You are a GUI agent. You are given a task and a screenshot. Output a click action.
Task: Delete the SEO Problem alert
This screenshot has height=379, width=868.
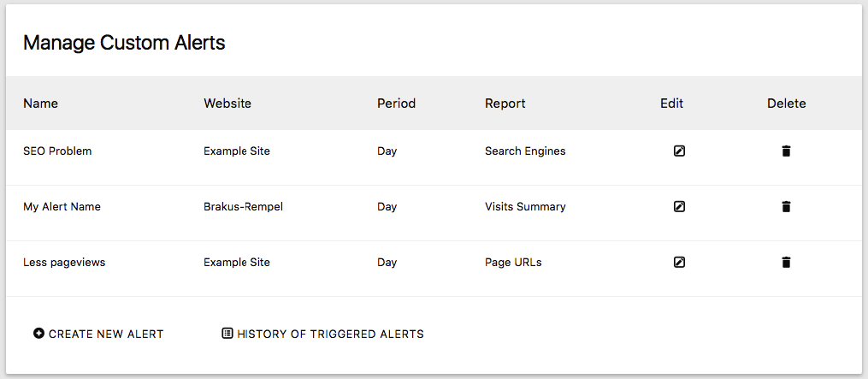coord(786,151)
